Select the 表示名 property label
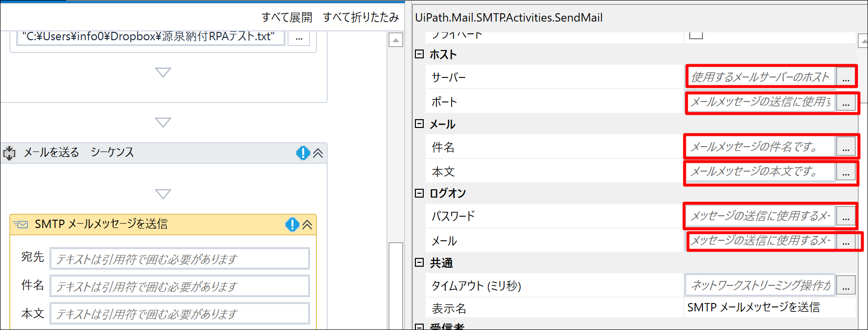The image size is (868, 330). (x=449, y=308)
